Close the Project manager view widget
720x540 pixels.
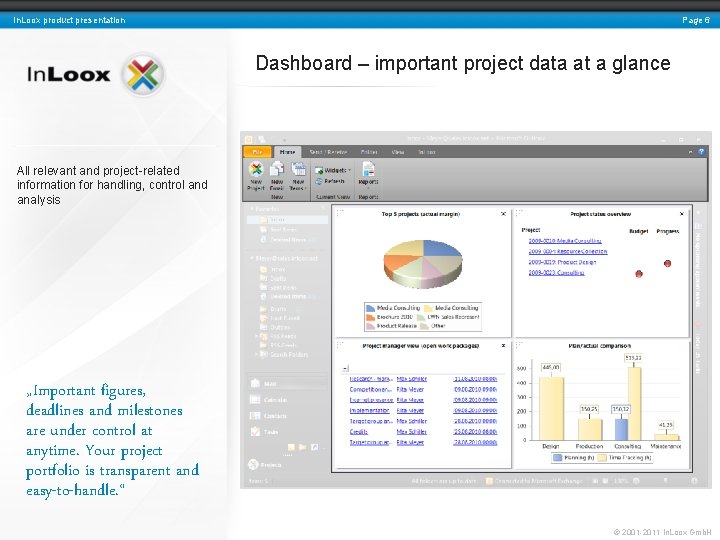click(x=503, y=345)
